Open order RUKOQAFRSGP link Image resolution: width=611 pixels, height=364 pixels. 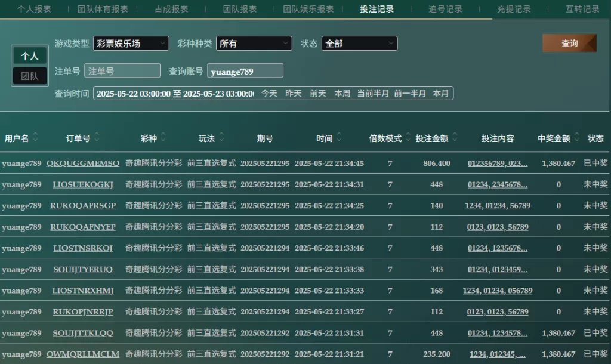coord(83,205)
